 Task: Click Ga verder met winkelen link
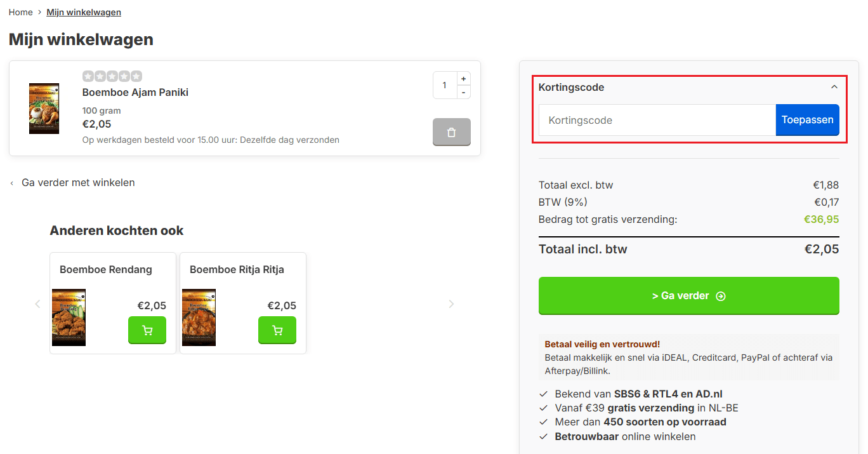coord(78,183)
